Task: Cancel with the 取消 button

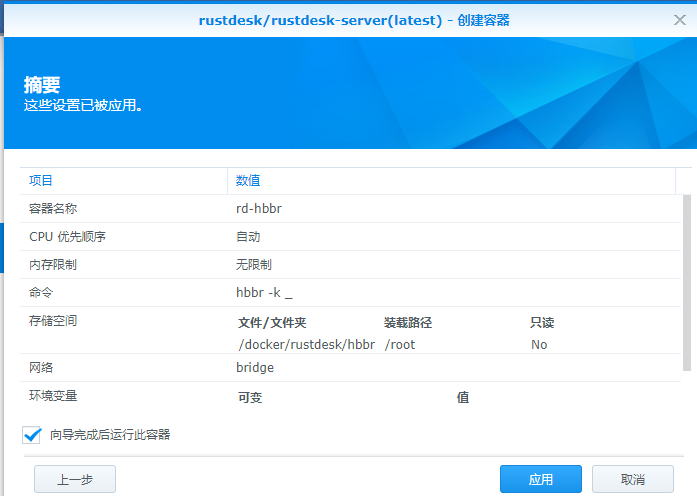Action: click(x=633, y=479)
